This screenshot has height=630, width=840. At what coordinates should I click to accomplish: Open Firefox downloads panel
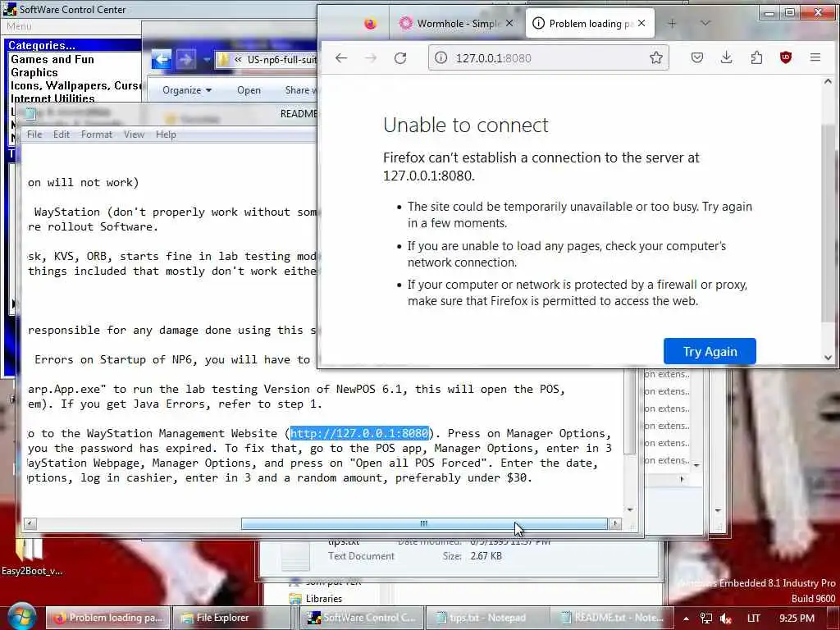[x=727, y=57]
